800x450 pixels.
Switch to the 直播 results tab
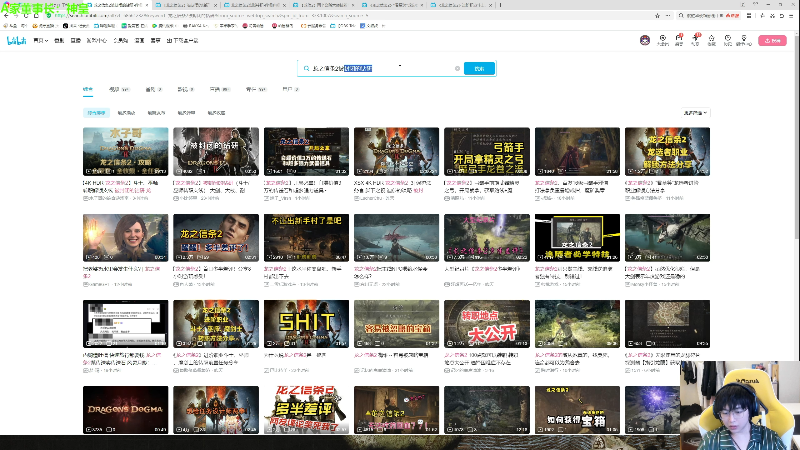pyautogui.click(x=220, y=89)
